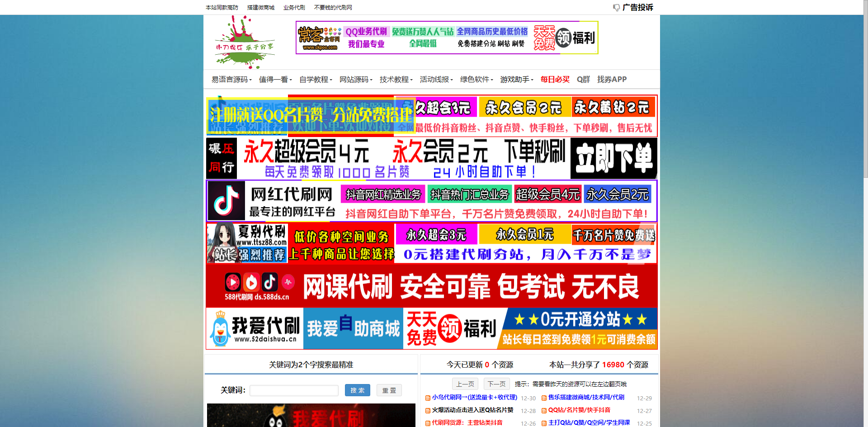Open 搭建微商城 top link
This screenshot has height=427, width=868.
(x=261, y=8)
